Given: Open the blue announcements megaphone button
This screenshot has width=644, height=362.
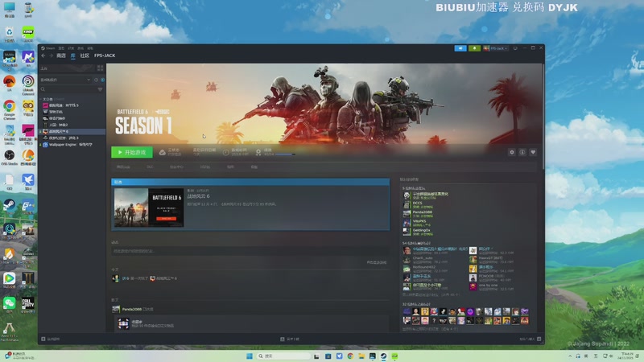Looking at the screenshot, I should tap(460, 48).
